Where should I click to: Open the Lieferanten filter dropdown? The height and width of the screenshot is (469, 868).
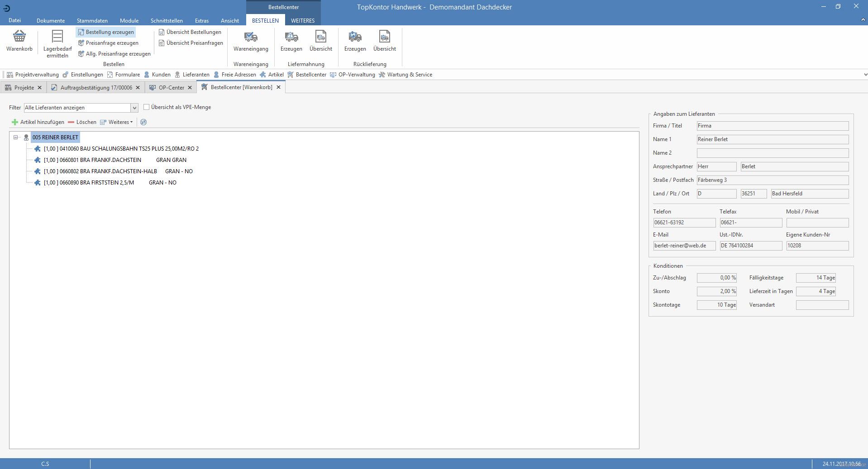pyautogui.click(x=134, y=108)
